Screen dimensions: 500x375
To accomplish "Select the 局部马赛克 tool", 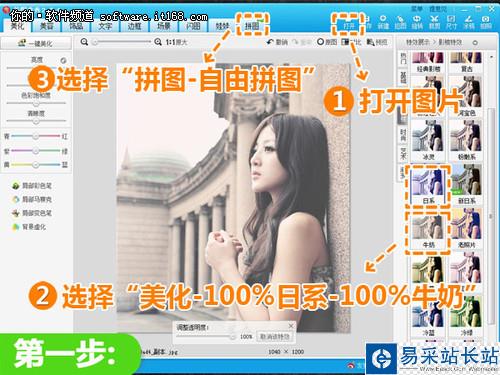I will click(x=32, y=199).
